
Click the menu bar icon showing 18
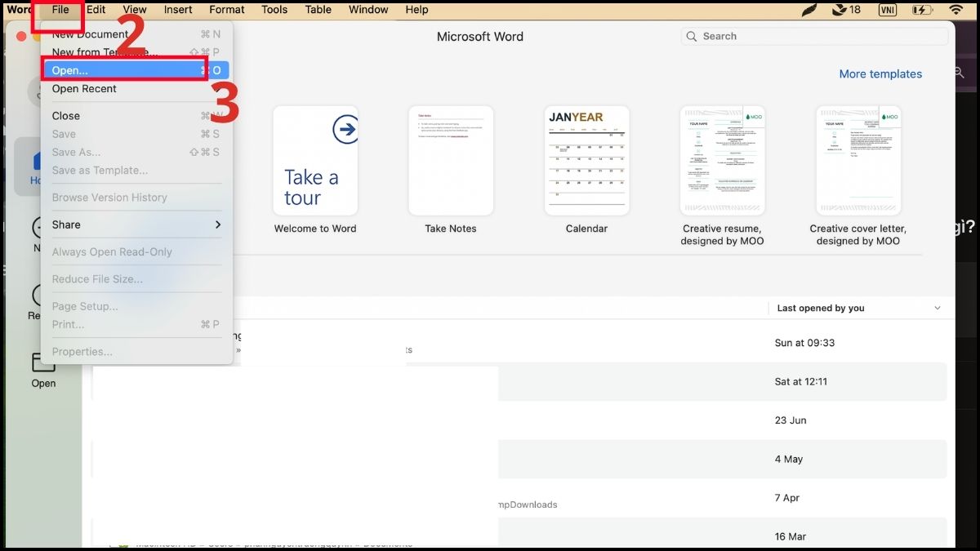(846, 10)
